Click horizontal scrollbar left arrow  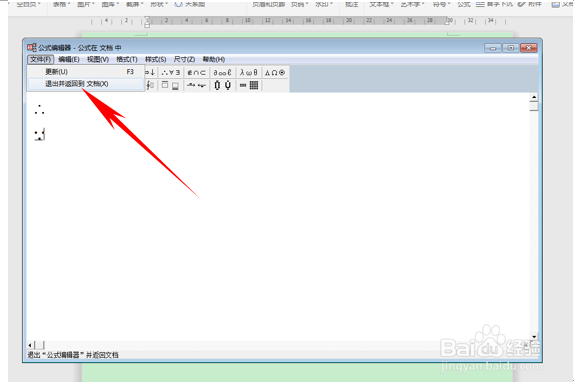30,345
